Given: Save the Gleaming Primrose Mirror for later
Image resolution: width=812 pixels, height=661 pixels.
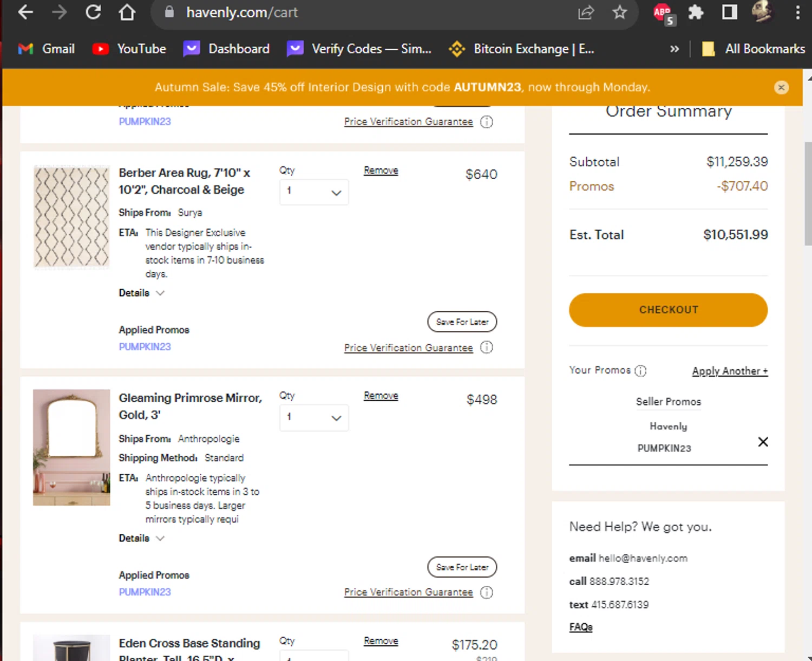Looking at the screenshot, I should tap(462, 567).
